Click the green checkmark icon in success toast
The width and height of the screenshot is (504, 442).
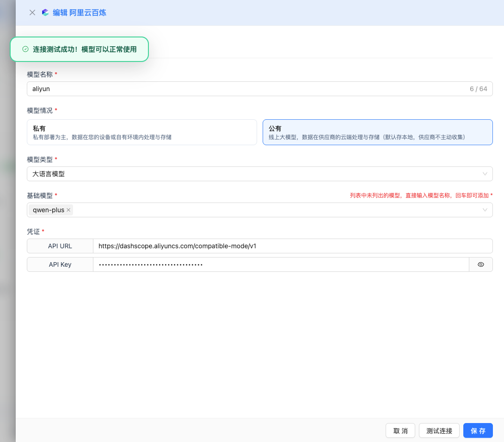[x=25, y=49]
